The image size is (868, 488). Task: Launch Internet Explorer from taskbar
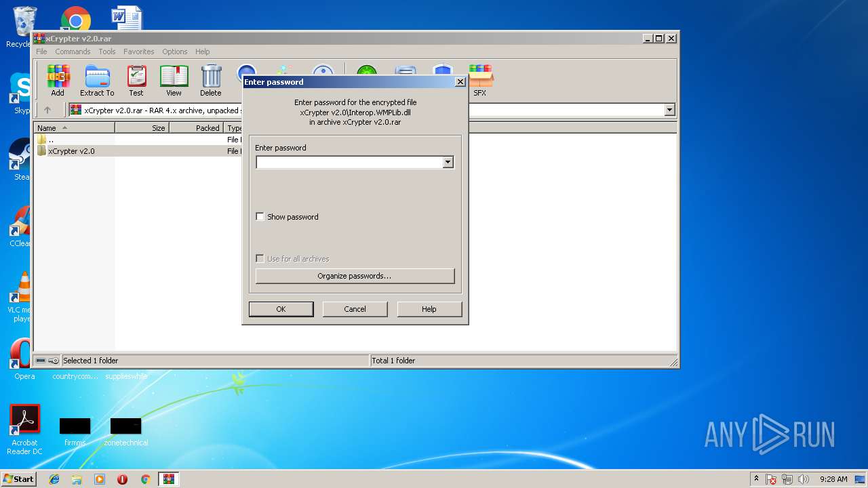pos(54,479)
